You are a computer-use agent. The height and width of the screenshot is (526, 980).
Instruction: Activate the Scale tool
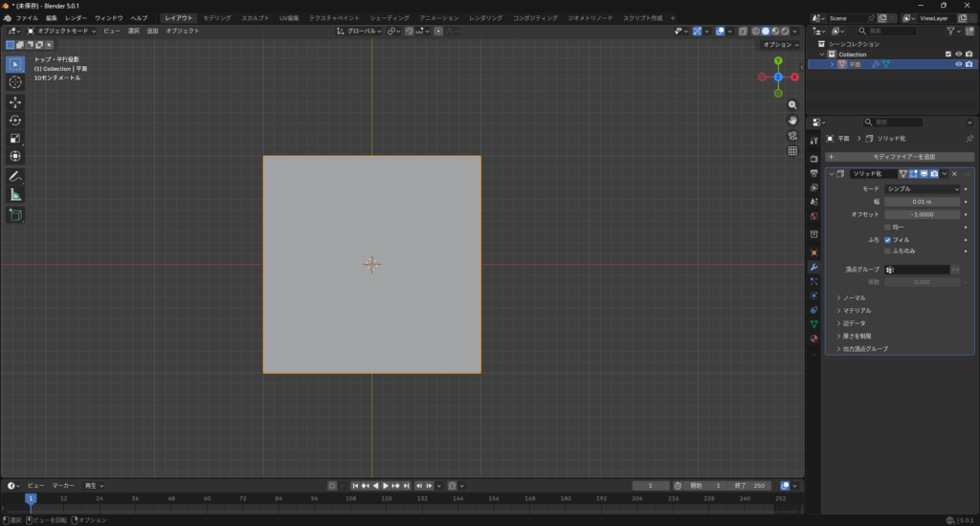[x=15, y=138]
